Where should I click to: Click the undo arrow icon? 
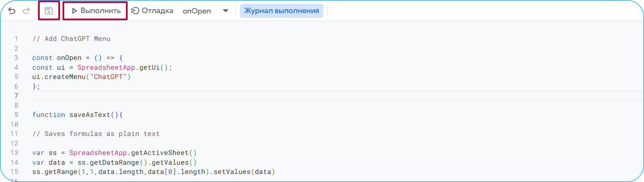12,11
